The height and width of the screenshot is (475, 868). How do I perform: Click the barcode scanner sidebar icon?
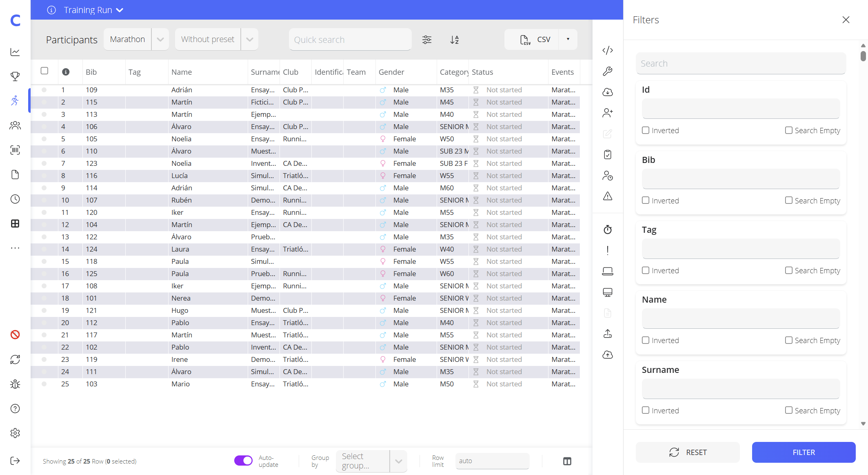15,150
